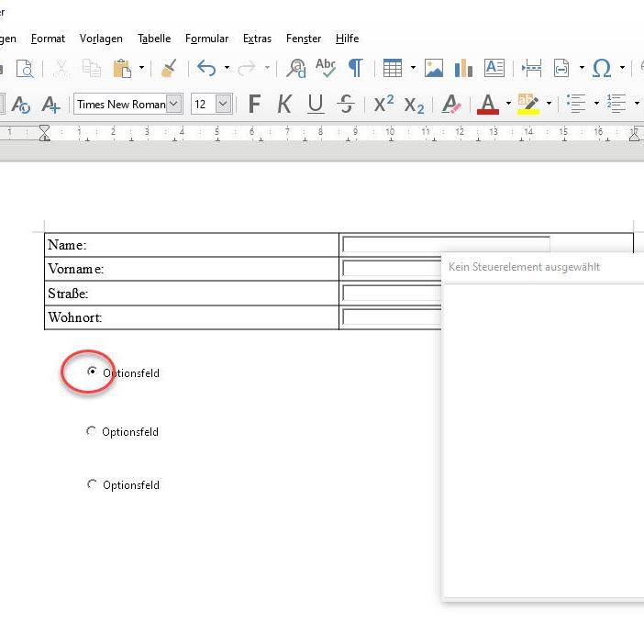
Task: Expand the Paste options arrow
Action: 141,67
